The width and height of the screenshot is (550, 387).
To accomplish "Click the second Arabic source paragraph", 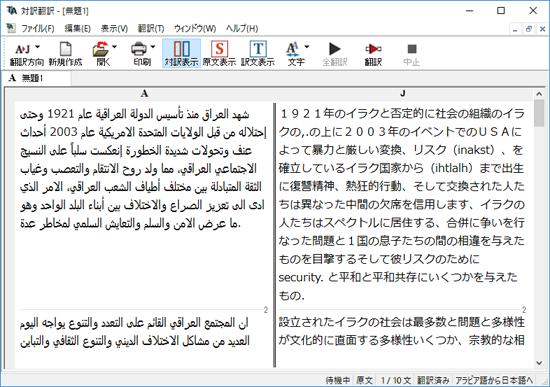I will [135, 332].
